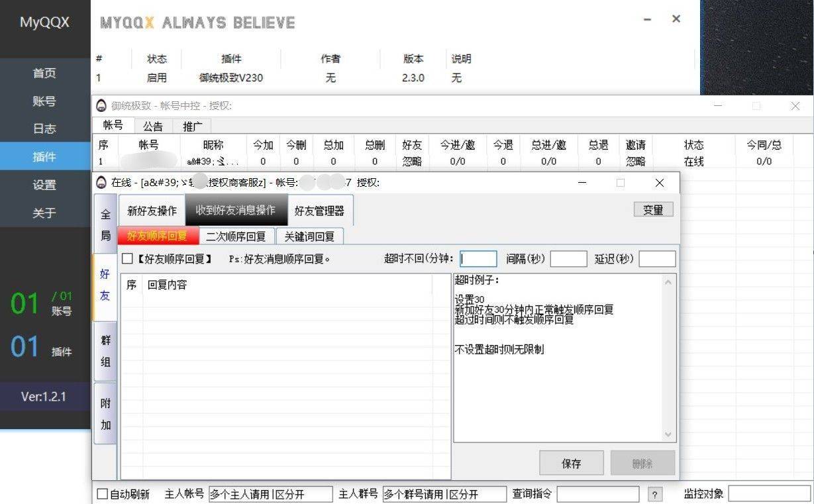Screen dimensions: 814x504
Task: Select 设置 in the sidebar
Action: coord(44,185)
